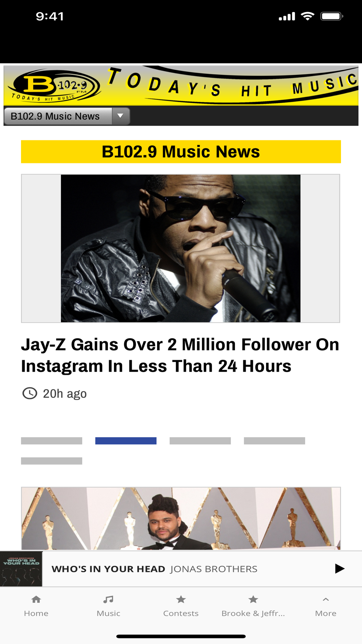Open the Jay-Z article photo
Viewport: 362px width, 644px height.
pyautogui.click(x=181, y=248)
